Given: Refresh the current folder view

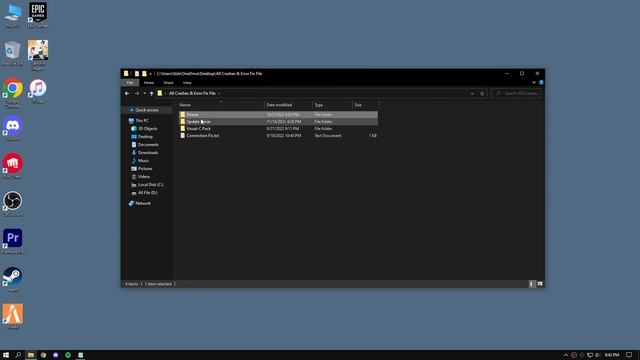Looking at the screenshot, I should (482, 93).
